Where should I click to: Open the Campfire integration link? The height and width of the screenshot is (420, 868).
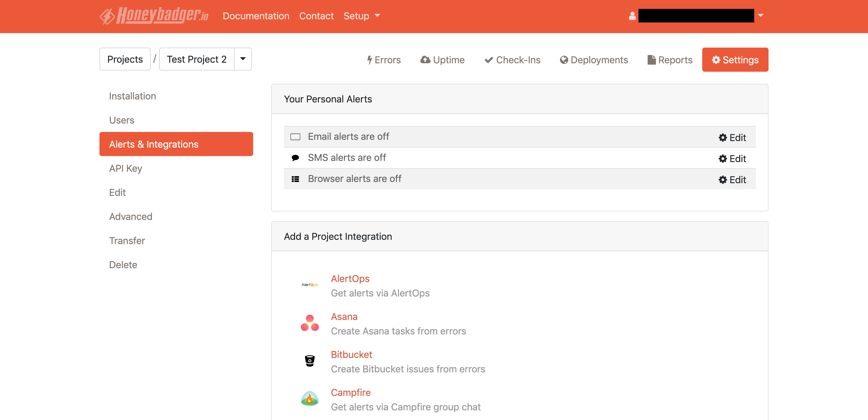(351, 392)
